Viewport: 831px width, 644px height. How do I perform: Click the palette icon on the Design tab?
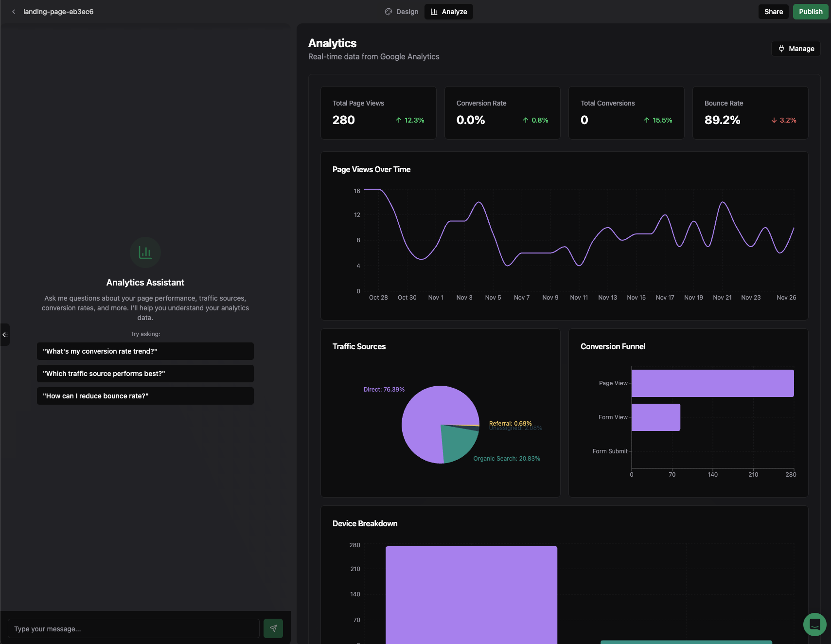389,11
